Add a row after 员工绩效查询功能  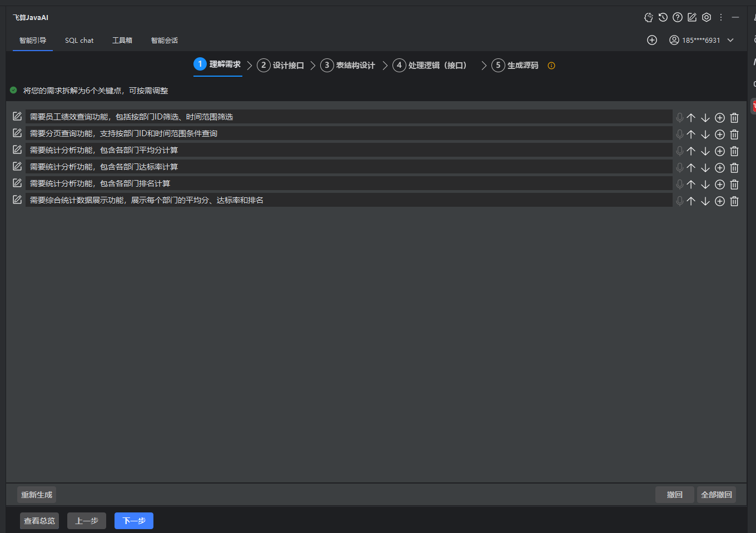click(720, 118)
